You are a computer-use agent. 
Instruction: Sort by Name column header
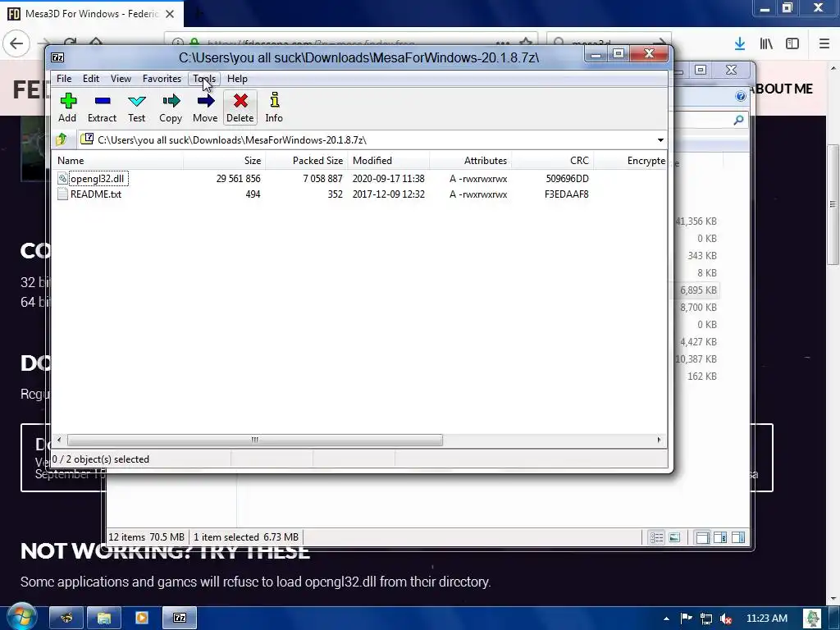click(117, 161)
